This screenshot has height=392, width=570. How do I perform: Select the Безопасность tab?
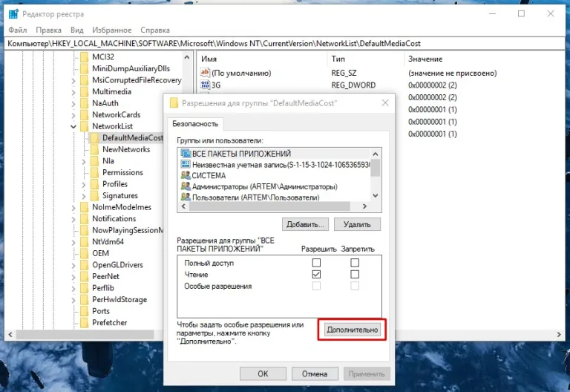click(195, 124)
